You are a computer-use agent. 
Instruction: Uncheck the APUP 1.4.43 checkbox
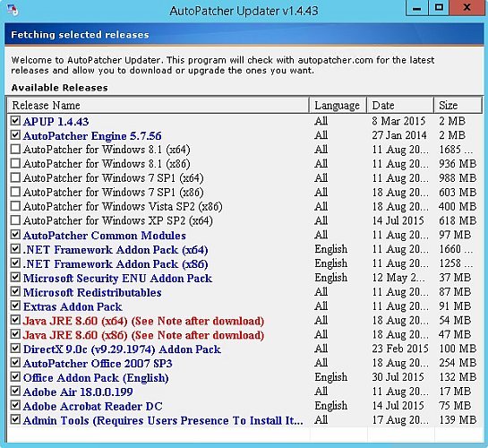(x=15, y=121)
